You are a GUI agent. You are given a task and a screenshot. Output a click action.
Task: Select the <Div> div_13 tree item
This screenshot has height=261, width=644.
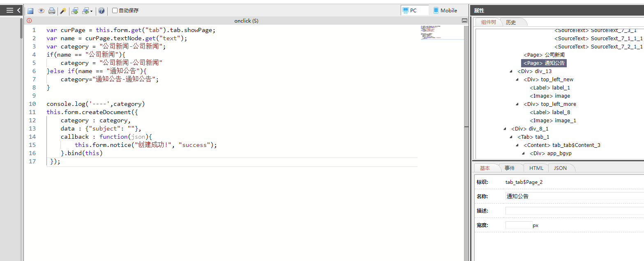click(534, 71)
